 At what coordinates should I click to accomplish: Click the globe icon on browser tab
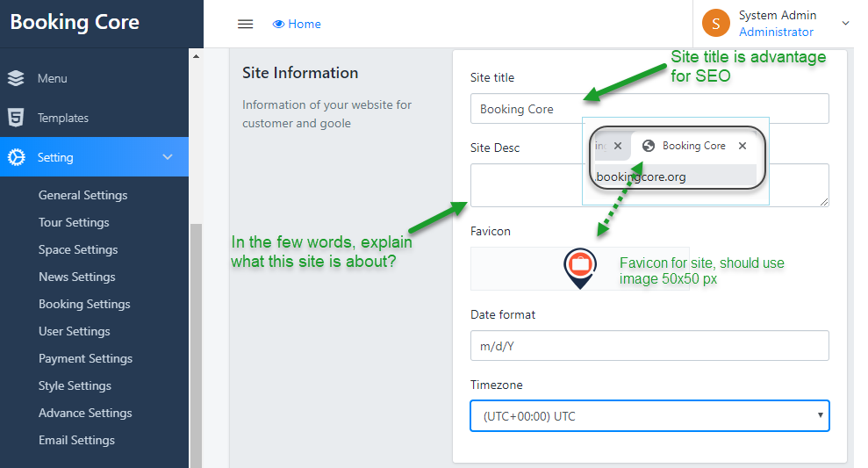pyautogui.click(x=648, y=146)
